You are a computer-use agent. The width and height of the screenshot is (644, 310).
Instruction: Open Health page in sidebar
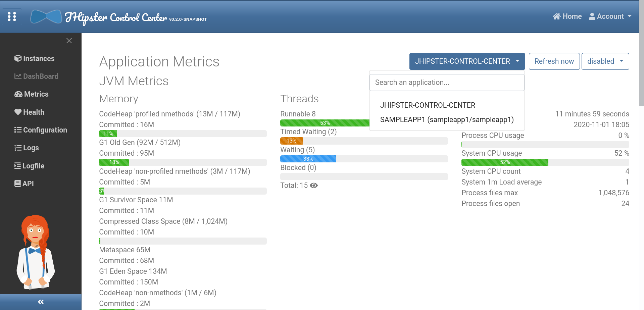pyautogui.click(x=29, y=112)
